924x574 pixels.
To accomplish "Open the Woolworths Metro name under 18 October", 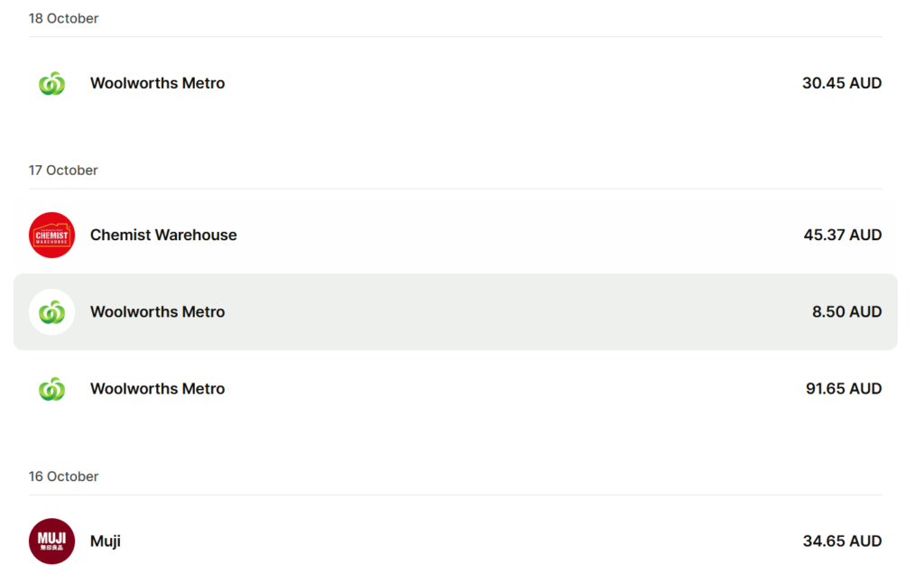I will tap(157, 83).
